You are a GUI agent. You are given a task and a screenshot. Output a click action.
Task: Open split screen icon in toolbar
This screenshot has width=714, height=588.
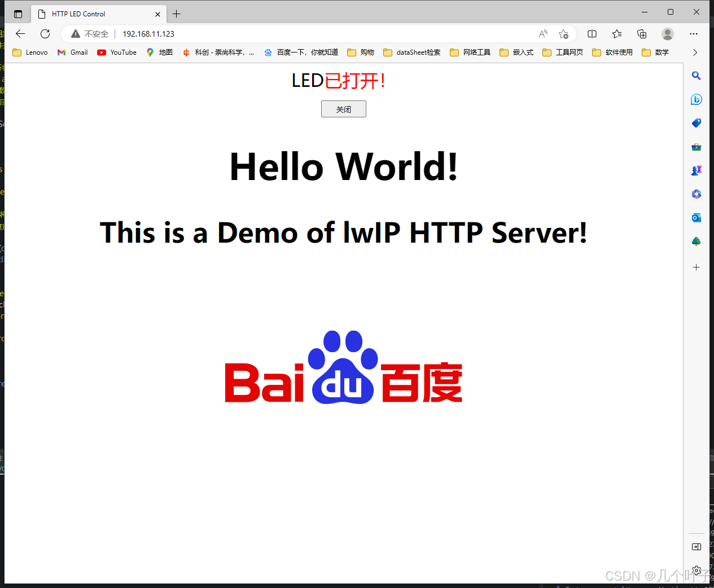coord(592,34)
